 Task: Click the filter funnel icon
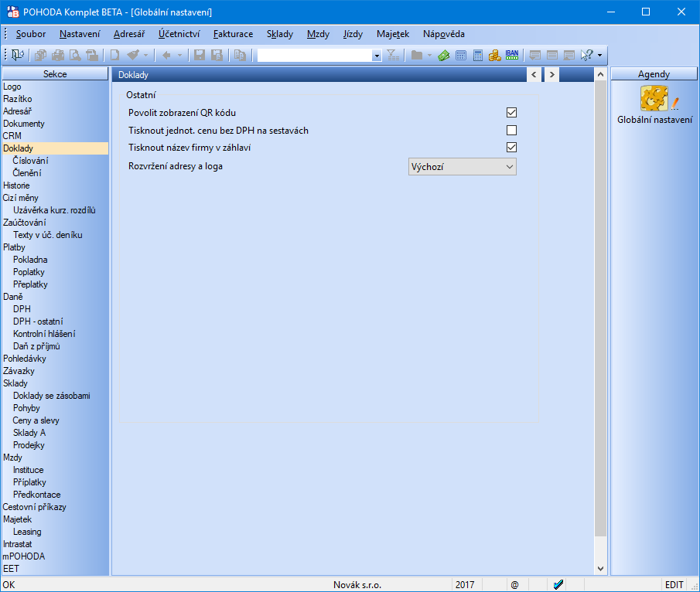pyautogui.click(x=393, y=55)
